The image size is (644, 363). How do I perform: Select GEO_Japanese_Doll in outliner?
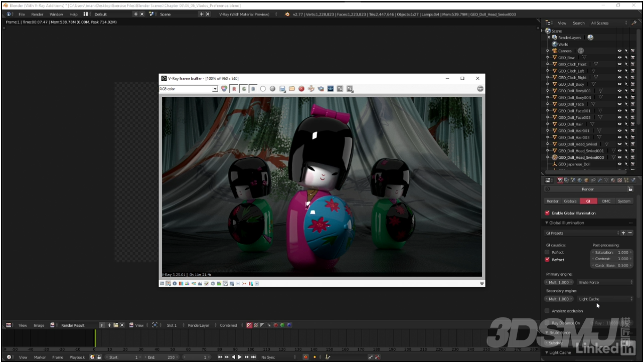coord(574,164)
